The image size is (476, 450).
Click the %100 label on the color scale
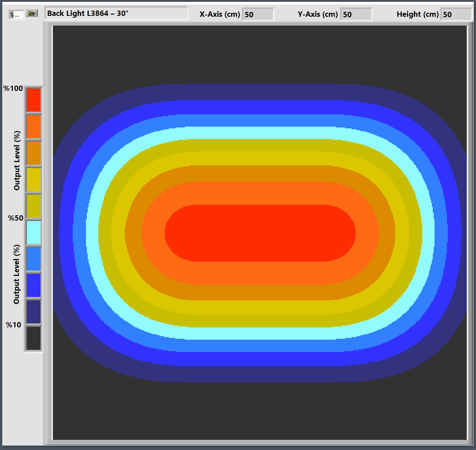click(x=13, y=88)
